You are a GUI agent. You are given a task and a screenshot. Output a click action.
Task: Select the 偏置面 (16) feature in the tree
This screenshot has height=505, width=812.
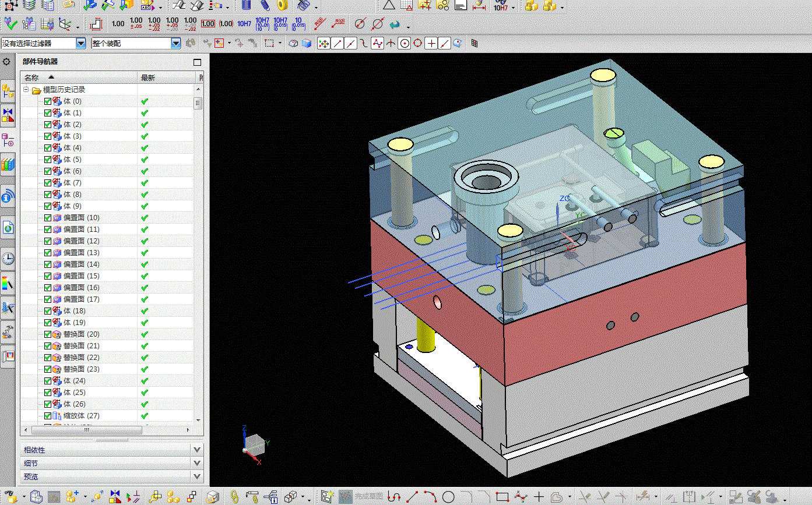pyautogui.click(x=81, y=288)
